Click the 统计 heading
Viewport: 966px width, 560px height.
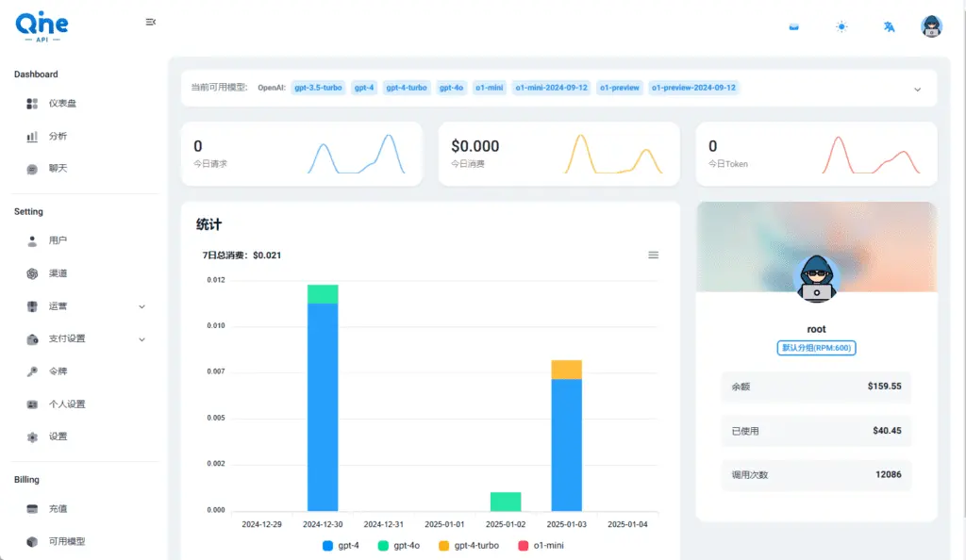[208, 224]
